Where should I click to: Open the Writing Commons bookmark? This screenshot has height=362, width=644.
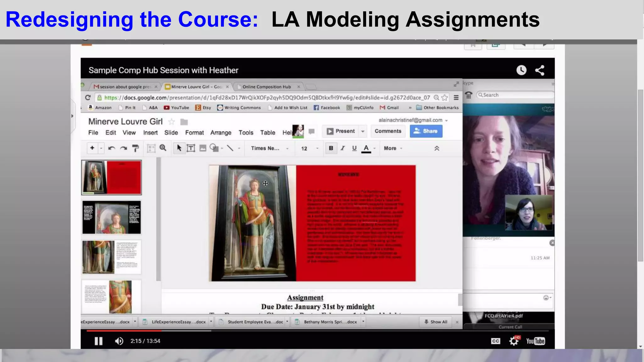pyautogui.click(x=239, y=107)
